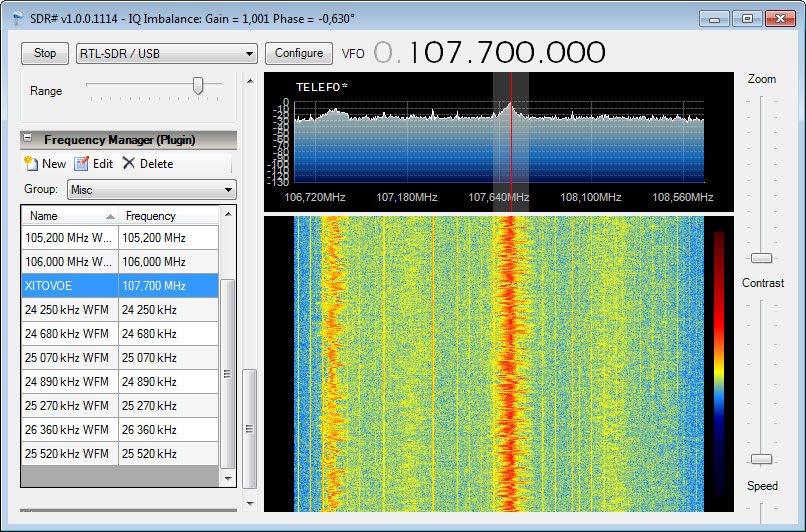Image resolution: width=806 pixels, height=532 pixels.
Task: Click the Contrast slider handle
Action: [762, 459]
